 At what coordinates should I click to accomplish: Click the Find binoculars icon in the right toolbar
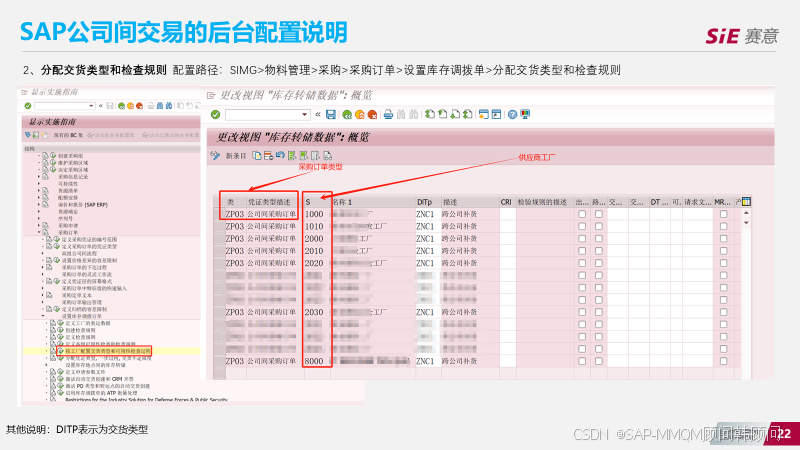click(401, 114)
